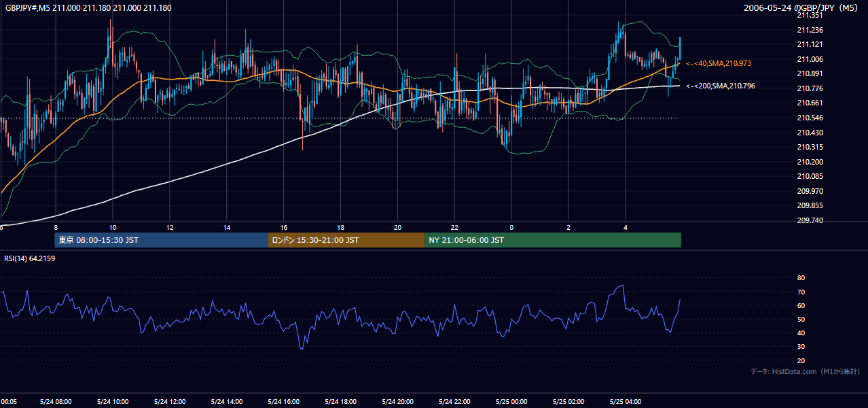The height and width of the screenshot is (408, 868).
Task: Click the RSI scale value 60
Action: pos(801,305)
